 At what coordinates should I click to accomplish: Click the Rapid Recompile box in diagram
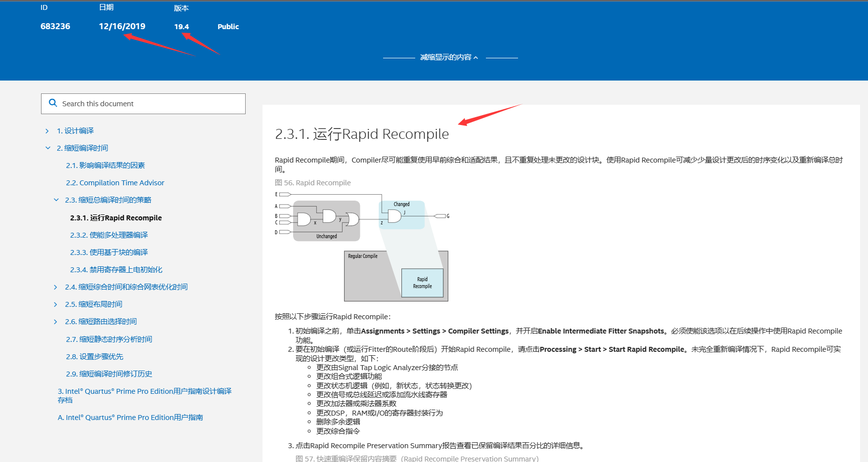[423, 283]
